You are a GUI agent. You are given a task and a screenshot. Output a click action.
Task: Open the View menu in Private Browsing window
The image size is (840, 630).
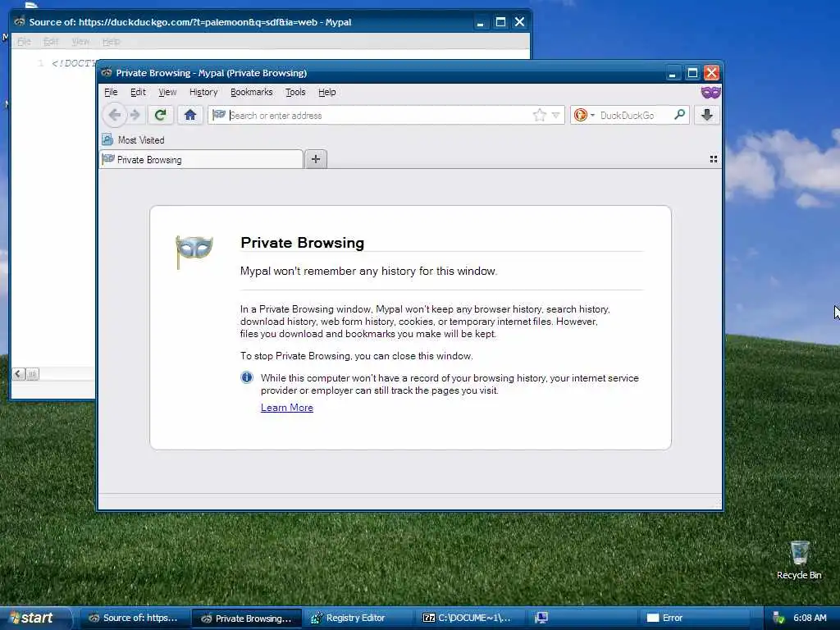[x=167, y=92]
